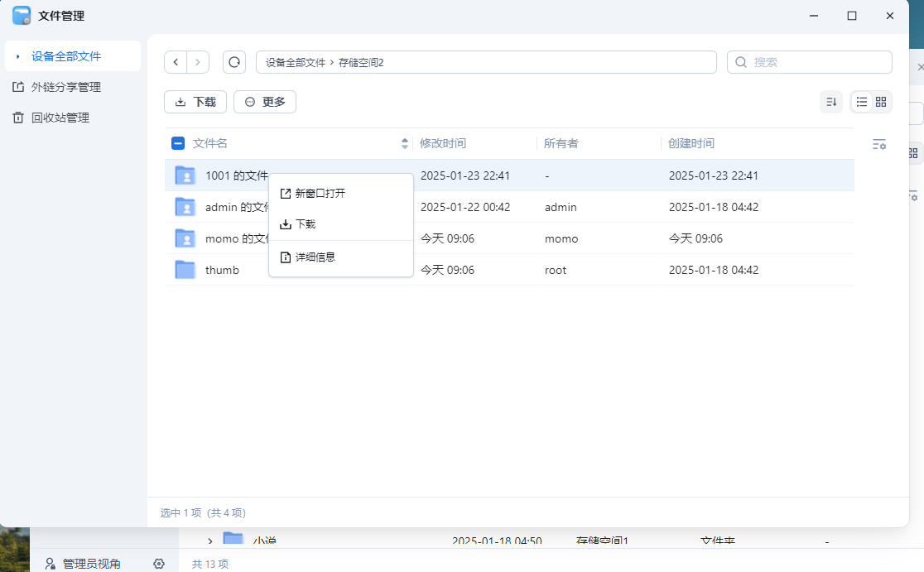Click 设备全部文件 in the breadcrumb path
The height and width of the screenshot is (572, 924).
point(296,62)
